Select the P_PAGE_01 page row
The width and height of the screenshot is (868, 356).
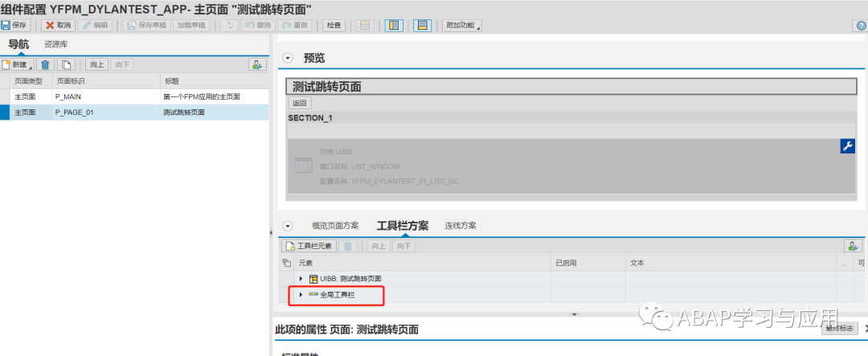(134, 112)
